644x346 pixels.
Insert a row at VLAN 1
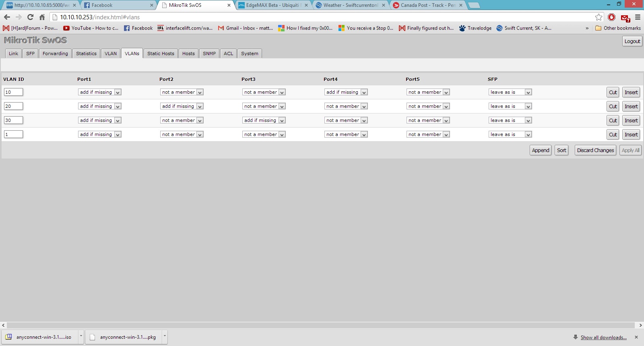(x=631, y=134)
